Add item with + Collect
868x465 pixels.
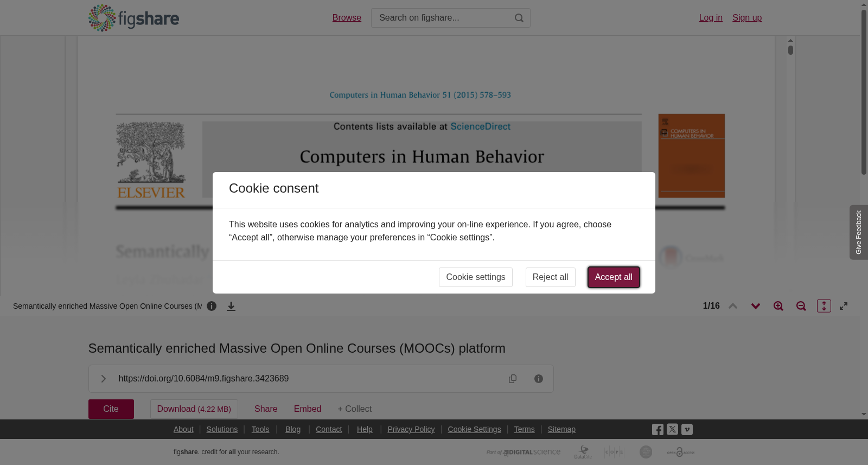pos(355,409)
